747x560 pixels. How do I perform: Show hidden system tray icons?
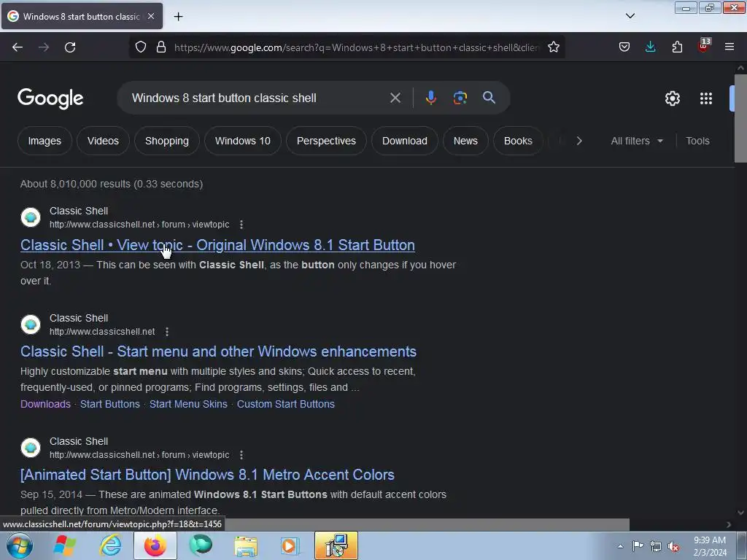[x=620, y=546]
